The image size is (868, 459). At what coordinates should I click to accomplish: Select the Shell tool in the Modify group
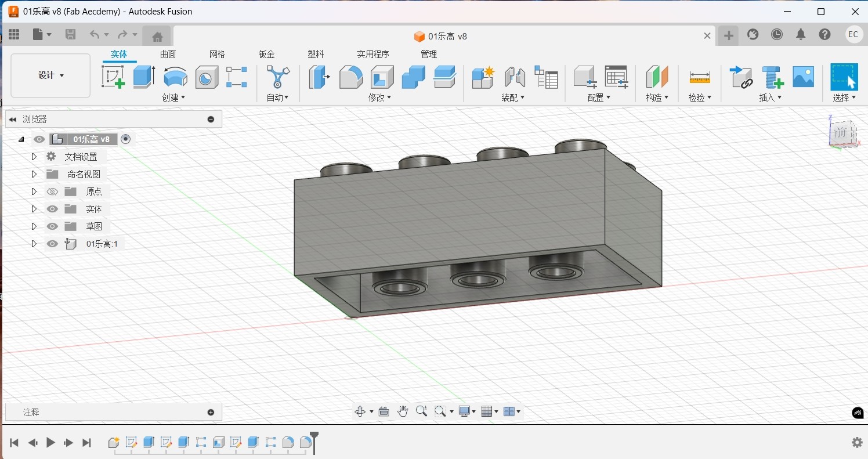click(x=382, y=77)
